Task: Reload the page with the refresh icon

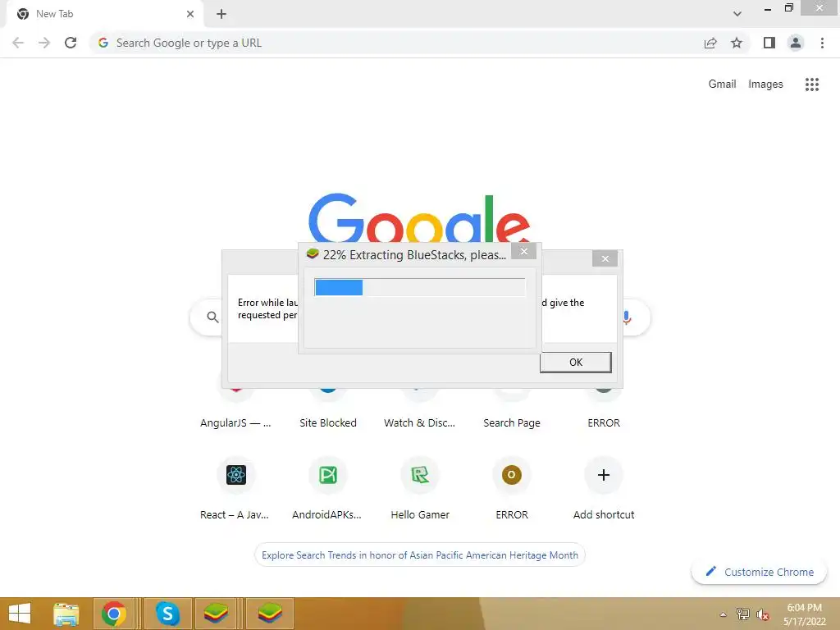Action: (71, 43)
